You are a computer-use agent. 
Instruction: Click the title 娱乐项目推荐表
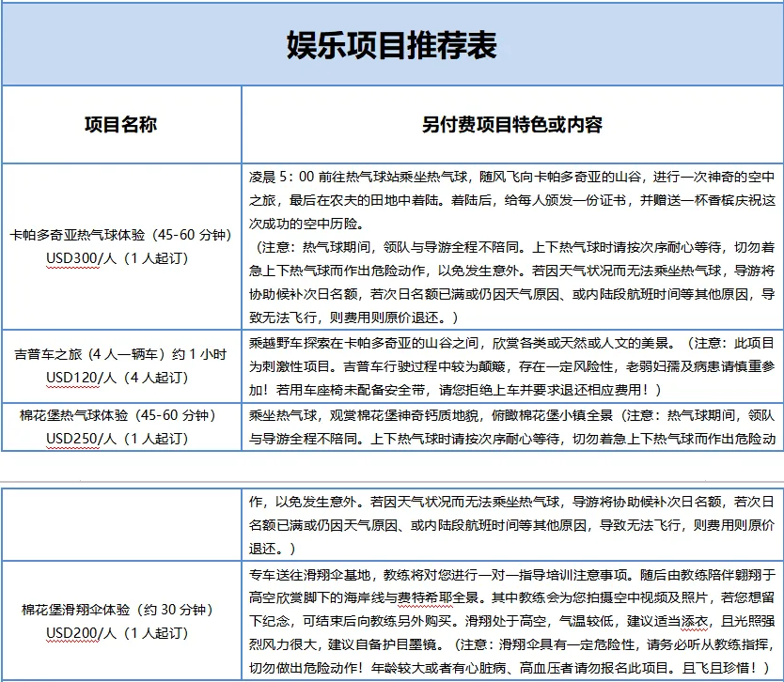coord(391,45)
